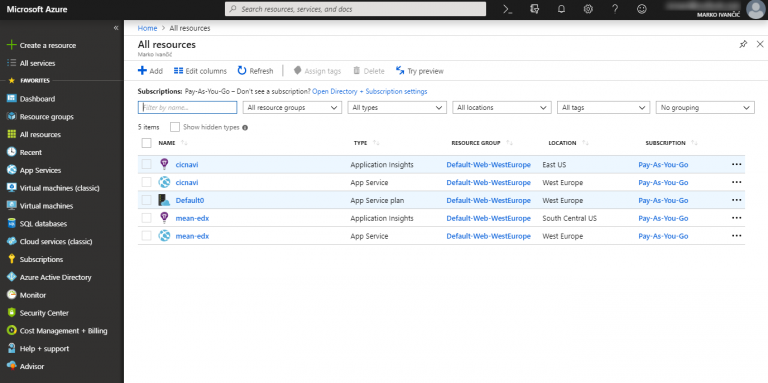Click the Cloud services (classic) icon

point(11,241)
